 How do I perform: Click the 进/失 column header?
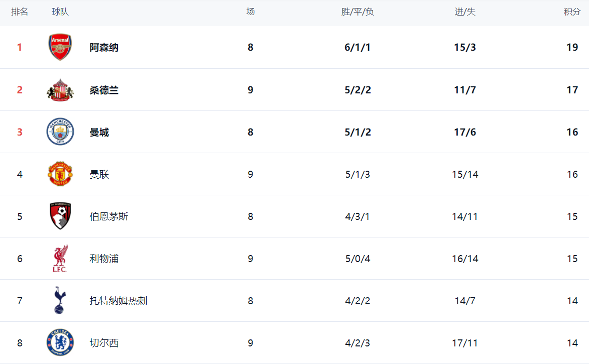(465, 12)
